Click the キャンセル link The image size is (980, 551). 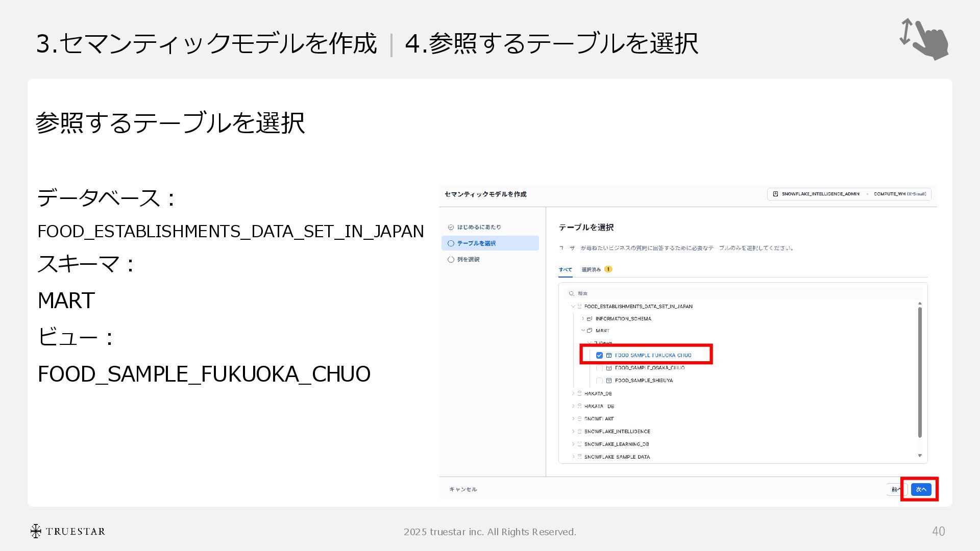point(463,489)
